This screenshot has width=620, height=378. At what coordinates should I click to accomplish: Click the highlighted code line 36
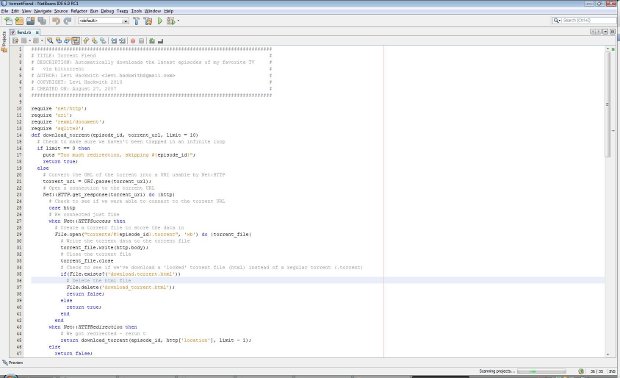[x=318, y=280]
